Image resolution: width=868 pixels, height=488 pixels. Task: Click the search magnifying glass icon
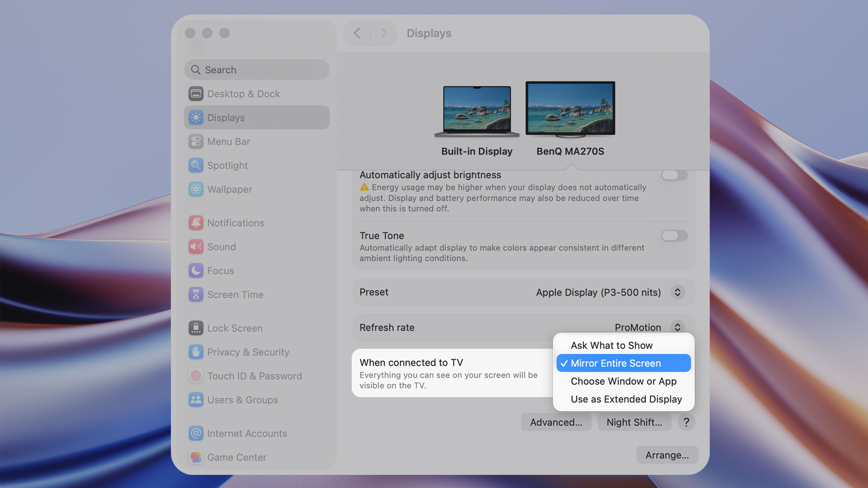click(x=196, y=70)
